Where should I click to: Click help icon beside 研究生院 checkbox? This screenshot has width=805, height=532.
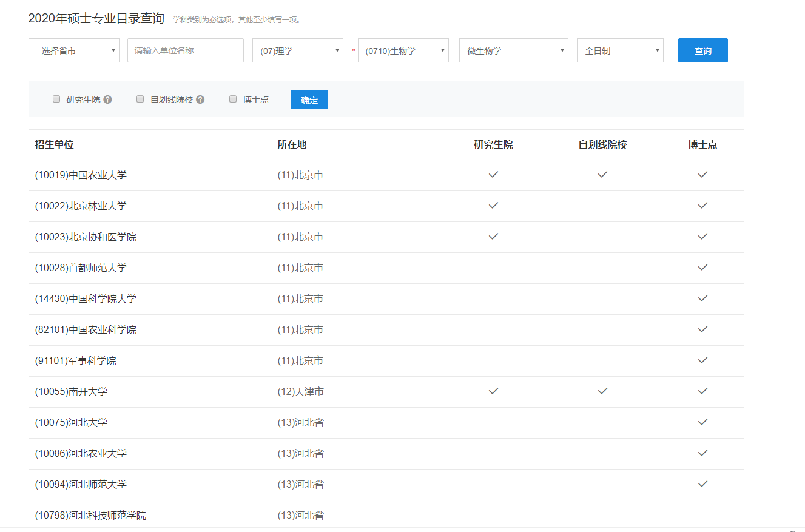point(107,99)
